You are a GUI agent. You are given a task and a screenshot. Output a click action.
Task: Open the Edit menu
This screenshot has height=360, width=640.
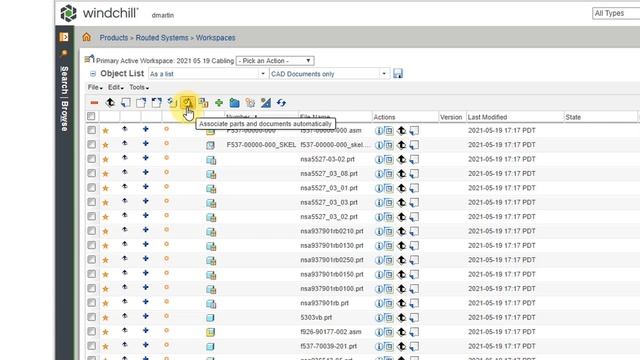click(x=116, y=87)
